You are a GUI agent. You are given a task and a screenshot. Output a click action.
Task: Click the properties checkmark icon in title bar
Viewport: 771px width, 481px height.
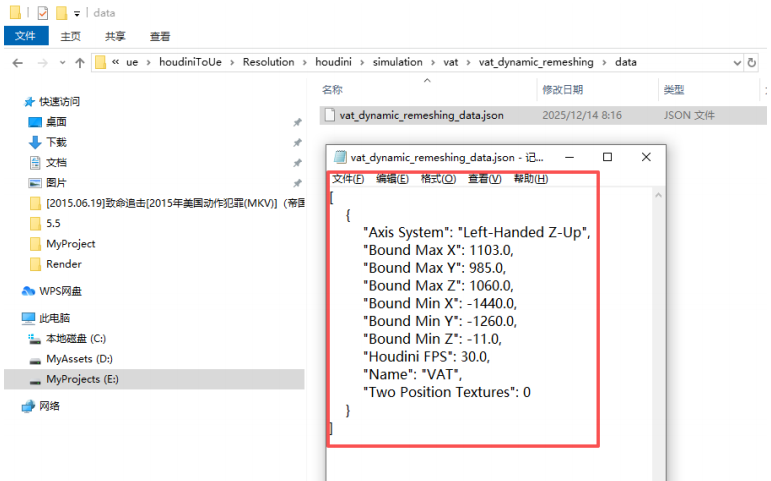point(42,13)
